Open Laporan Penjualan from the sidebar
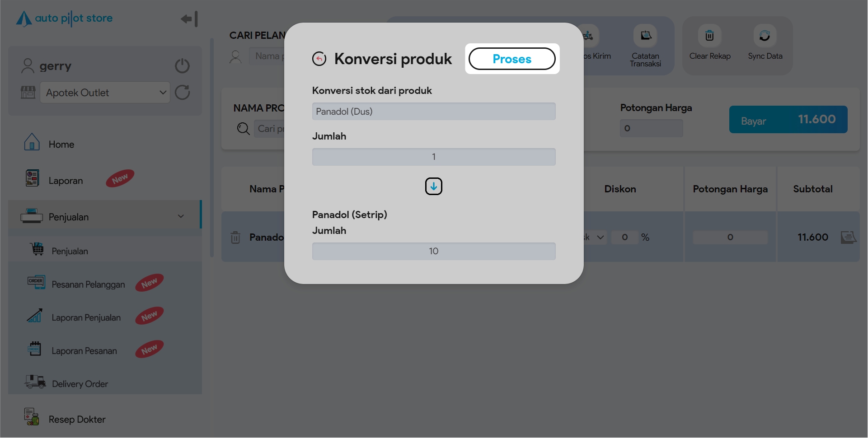The width and height of the screenshot is (868, 438). pos(86,317)
